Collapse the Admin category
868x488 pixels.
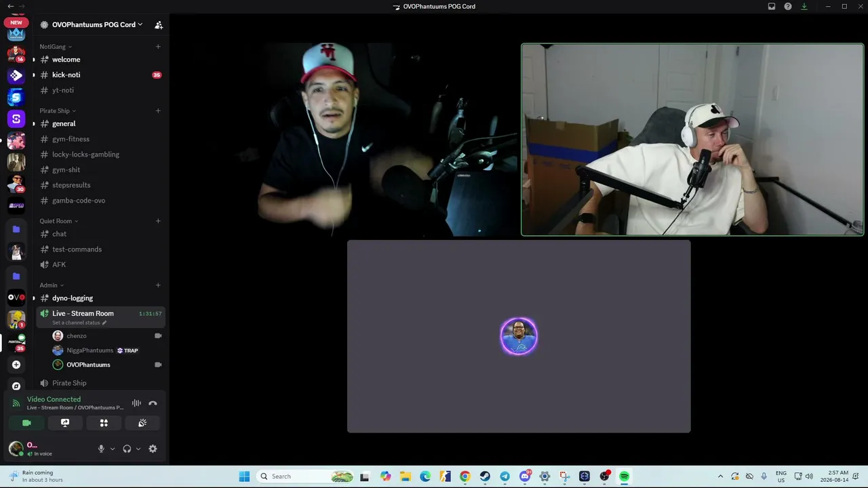click(52, 285)
